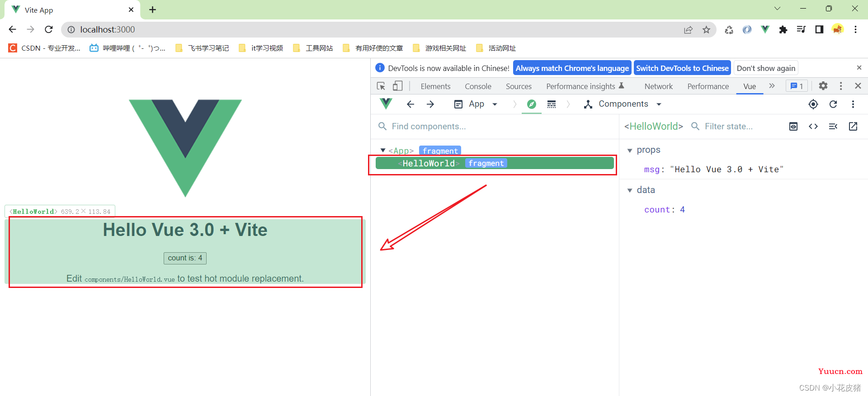Open the Vue DevTools more options menu
Viewport: 868px width, 396px height.
(x=853, y=104)
